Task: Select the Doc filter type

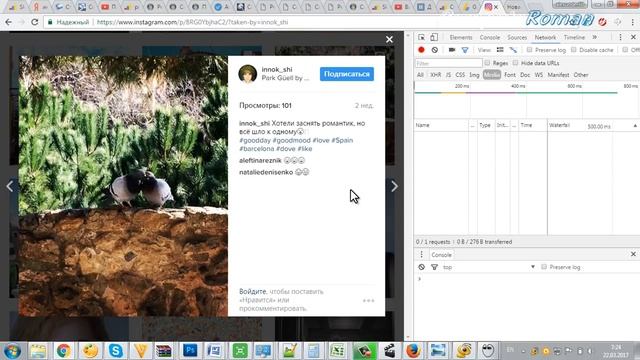Action: [525, 75]
